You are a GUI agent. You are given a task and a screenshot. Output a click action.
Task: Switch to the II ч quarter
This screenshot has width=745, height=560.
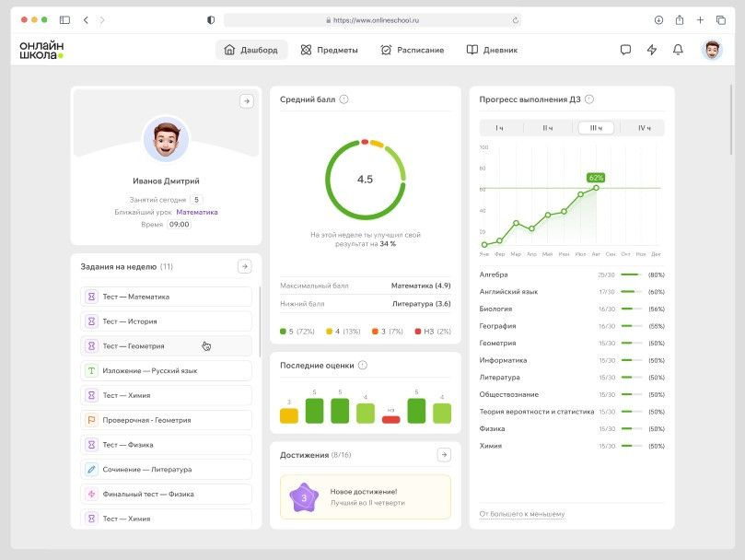[548, 128]
